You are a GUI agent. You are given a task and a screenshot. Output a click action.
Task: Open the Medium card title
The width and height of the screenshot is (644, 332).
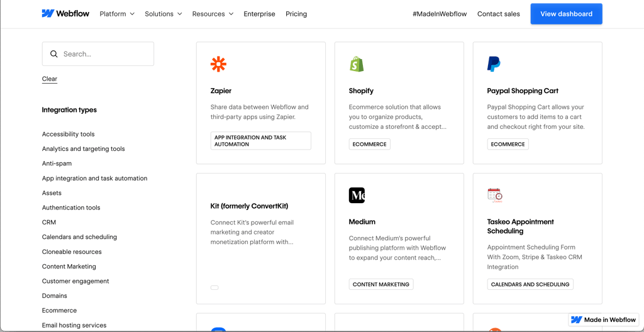(362, 222)
